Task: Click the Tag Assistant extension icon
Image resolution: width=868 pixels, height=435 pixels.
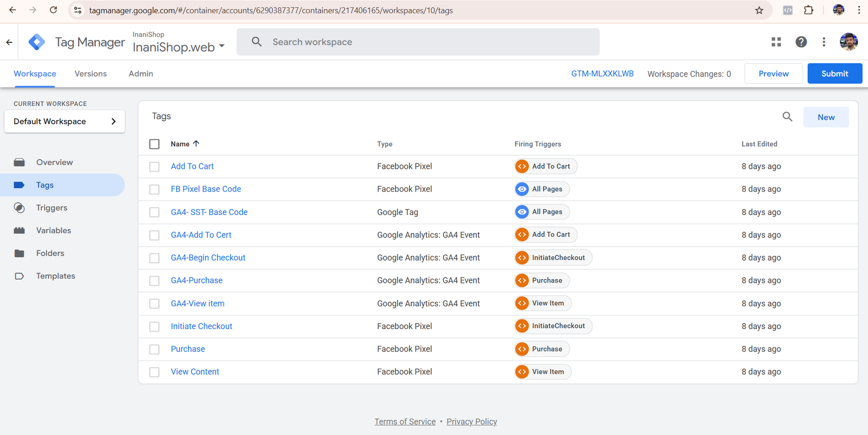Action: (788, 10)
